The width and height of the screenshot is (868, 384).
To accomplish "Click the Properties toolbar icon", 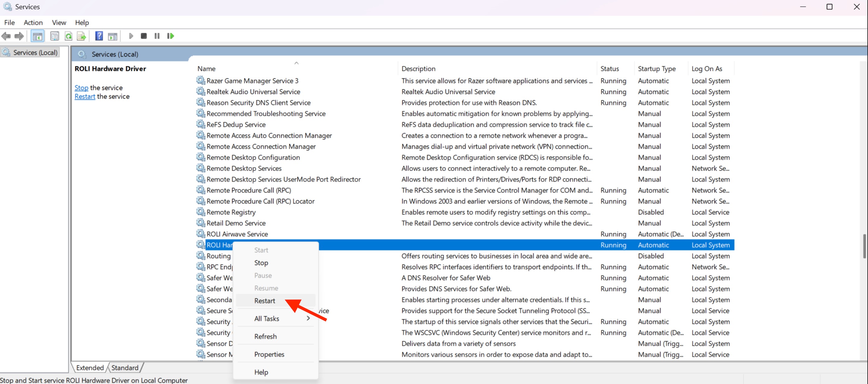I will pos(55,36).
